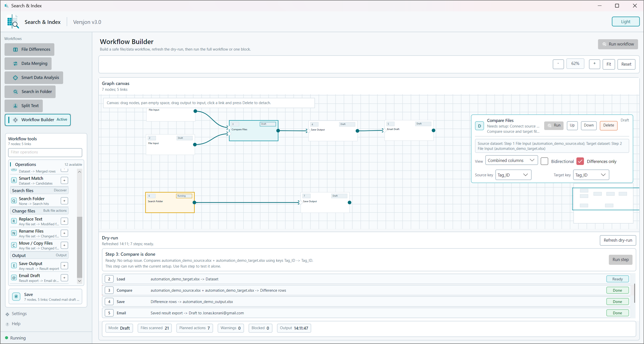Select the Workflow Builder Active item
The width and height of the screenshot is (644, 344).
coord(38,120)
